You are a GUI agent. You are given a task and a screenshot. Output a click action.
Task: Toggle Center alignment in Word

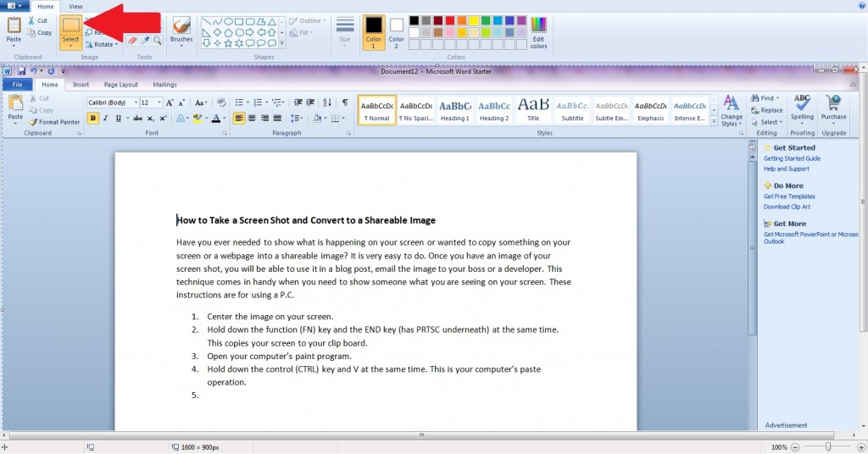pos(252,118)
